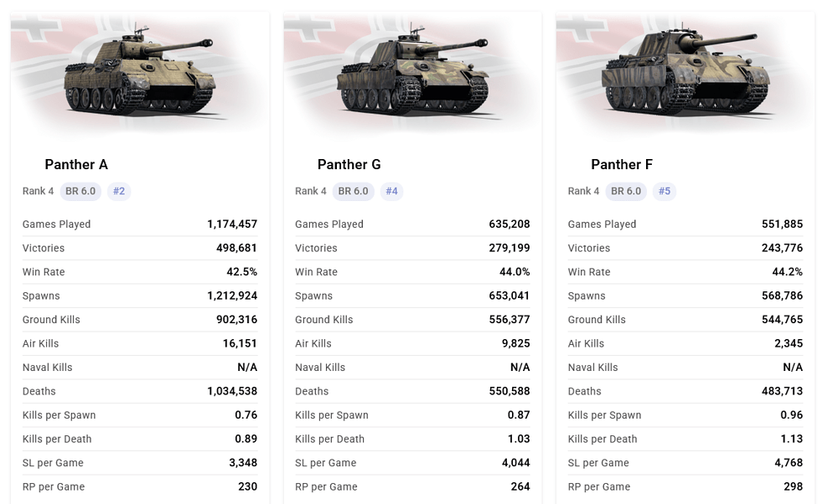Image resolution: width=838 pixels, height=504 pixels.
Task: Click the BR 6.0 badge on Panther F
Action: pos(626,191)
